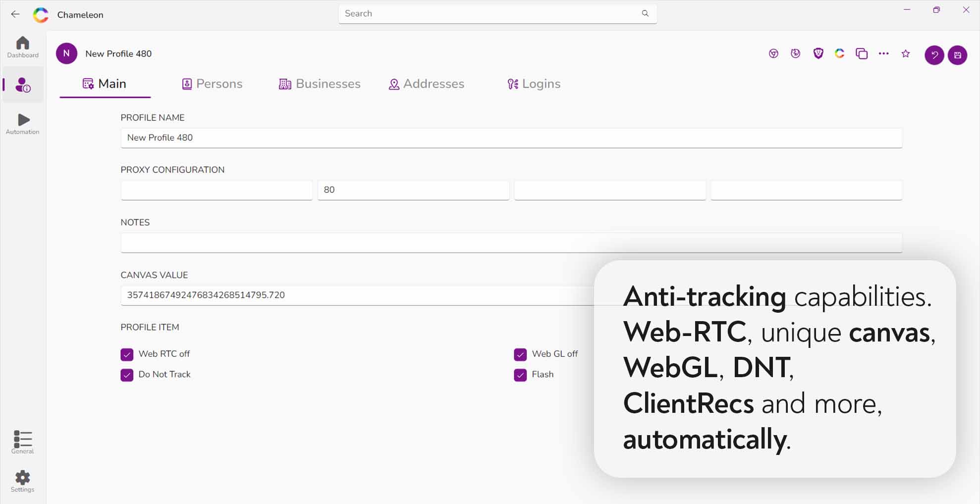Image resolution: width=980 pixels, height=504 pixels.
Task: Toggle the Do Not Track checkbox
Action: (127, 375)
